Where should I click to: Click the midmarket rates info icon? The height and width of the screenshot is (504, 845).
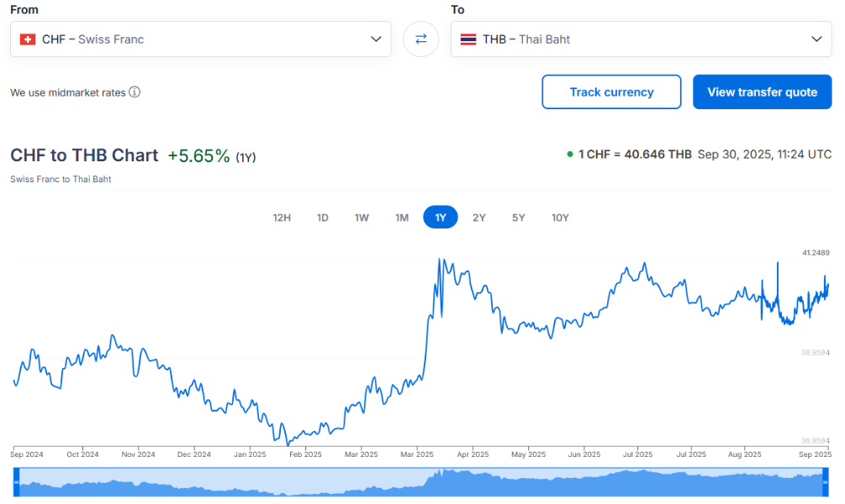coord(135,92)
